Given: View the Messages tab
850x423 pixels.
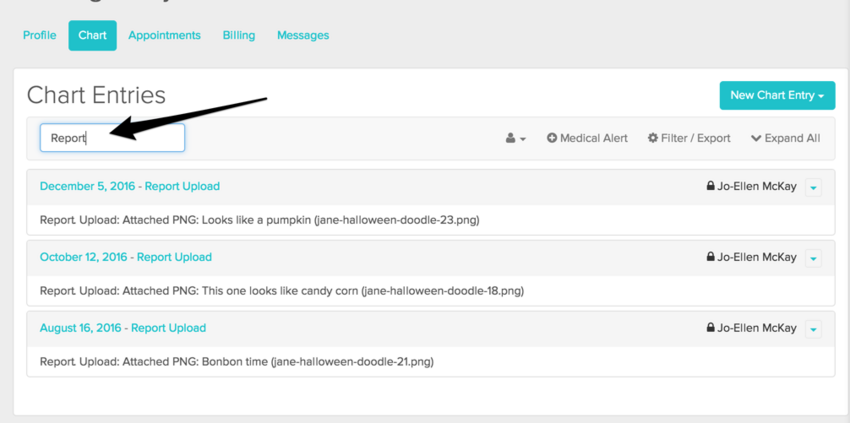Looking at the screenshot, I should click(x=303, y=35).
